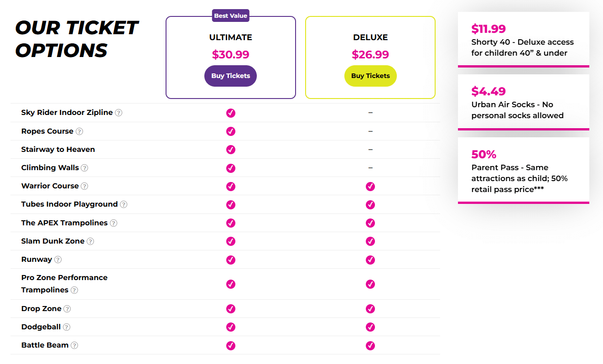Click help icon beside Sky Rider Indoor Zipline
The image size is (603, 364).
(119, 113)
